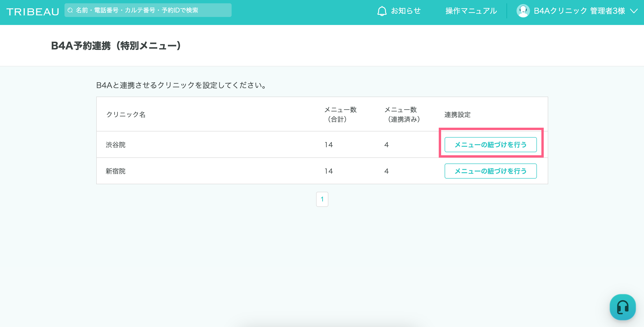Click the メニュー数（連携済み） column header
This screenshot has width=644, height=327.
tap(402, 114)
